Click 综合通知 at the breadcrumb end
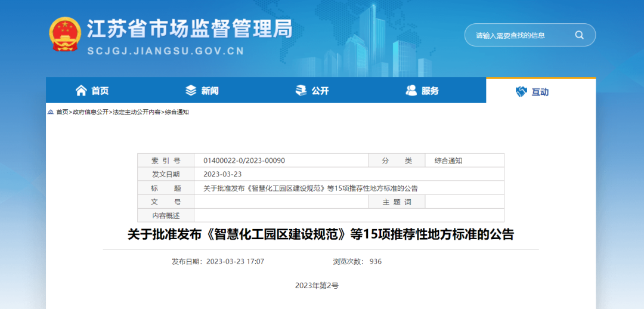Image resolution: width=644 pixels, height=309 pixels. click(177, 112)
